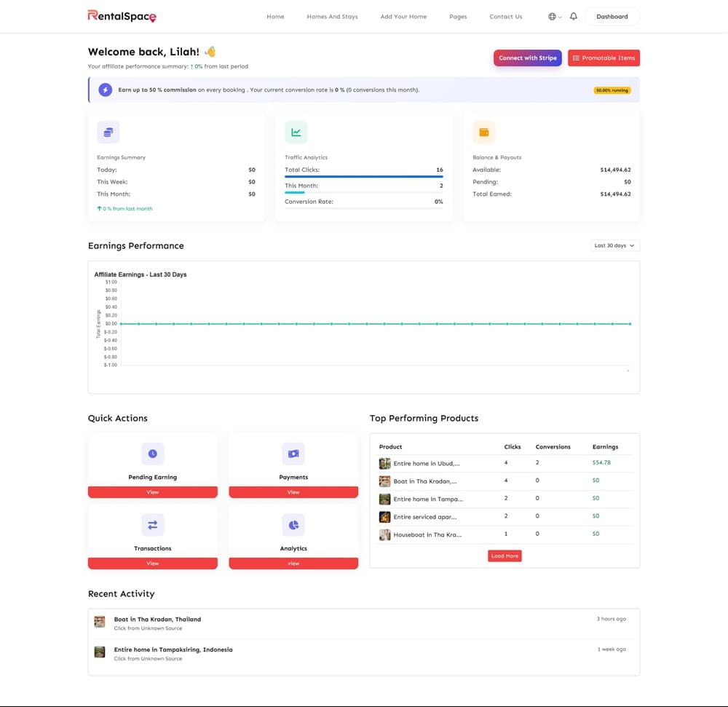Go to Add Your Home page
Screen dimensions: 728x707
[x=403, y=17]
